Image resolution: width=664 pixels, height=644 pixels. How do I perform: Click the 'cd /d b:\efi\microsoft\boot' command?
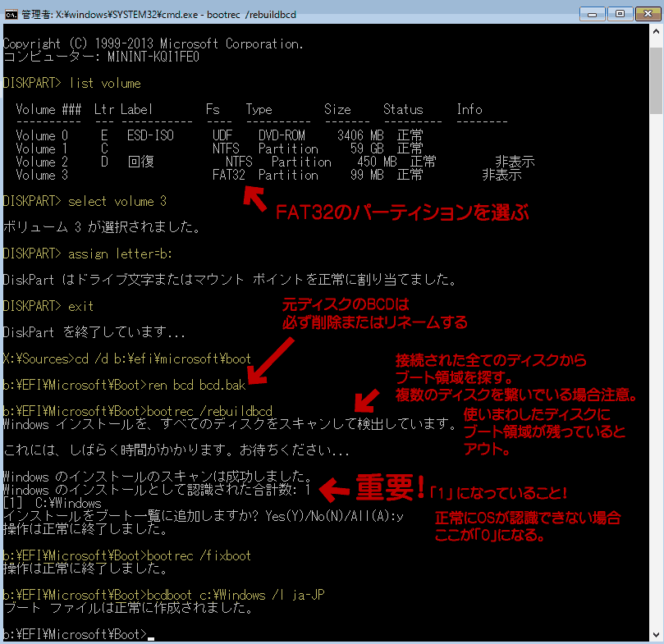163,359
